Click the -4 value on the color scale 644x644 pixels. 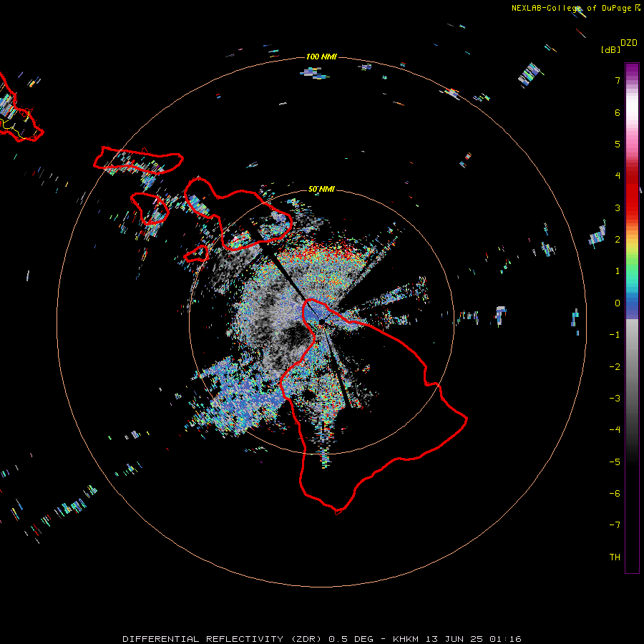[x=615, y=429]
